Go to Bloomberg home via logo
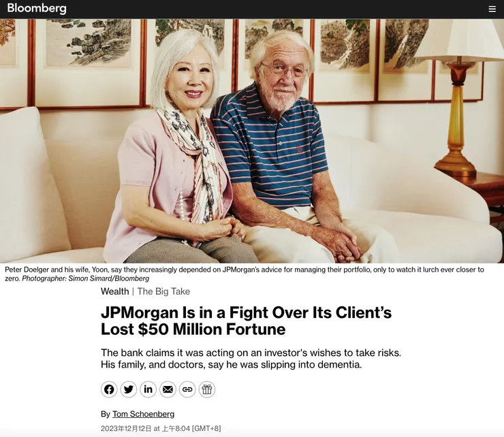This screenshot has height=437, width=504. point(37,8)
